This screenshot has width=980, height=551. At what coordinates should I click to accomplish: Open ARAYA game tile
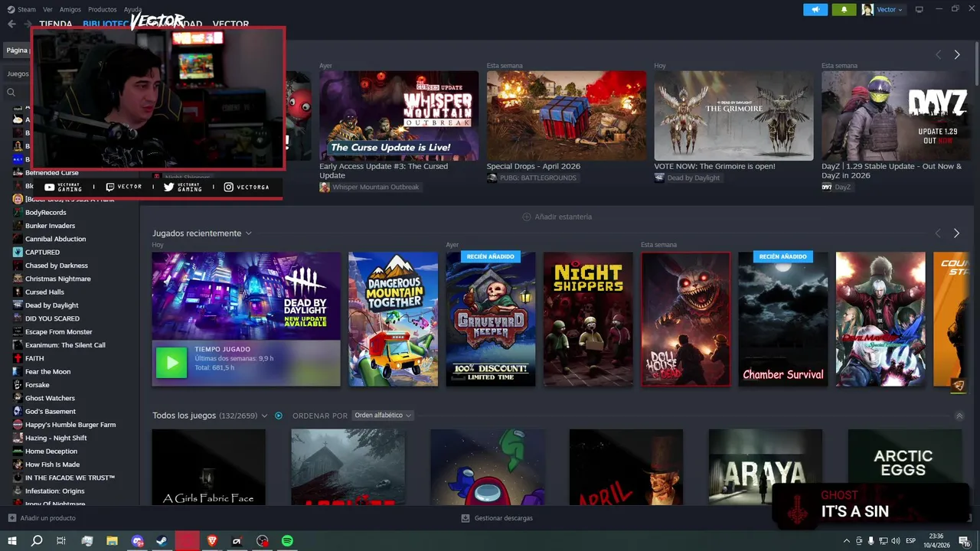pyautogui.click(x=766, y=467)
